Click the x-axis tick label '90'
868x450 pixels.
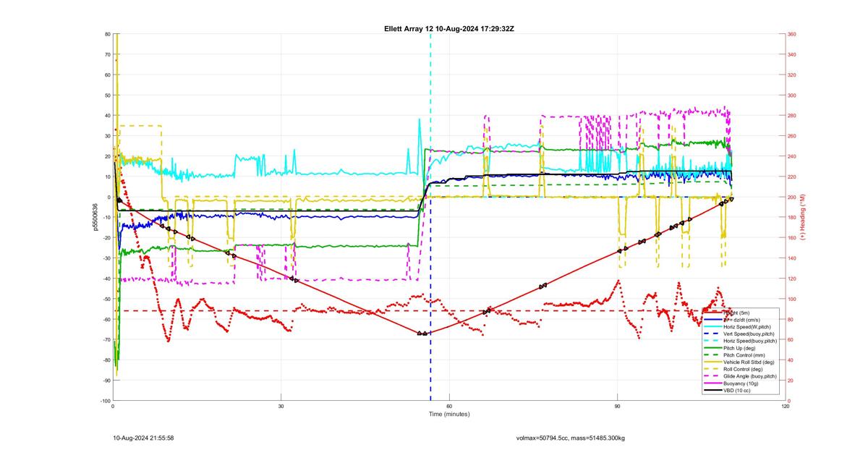pyautogui.click(x=617, y=407)
